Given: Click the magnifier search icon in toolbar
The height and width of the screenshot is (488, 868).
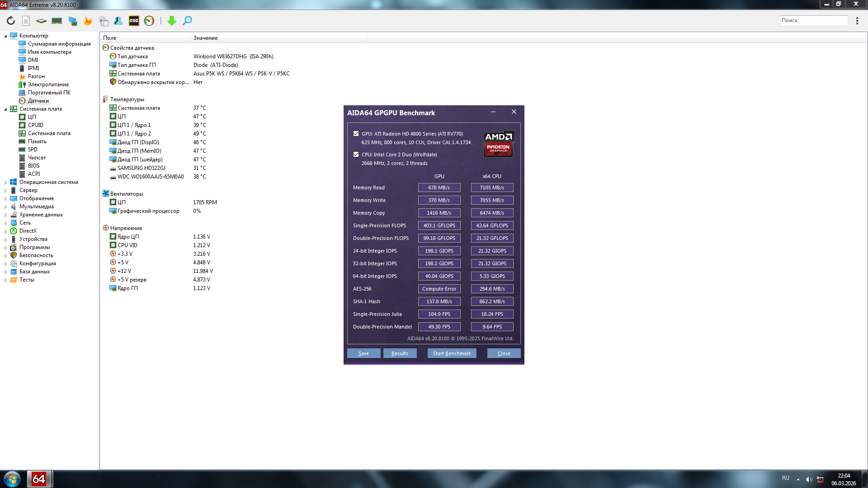Looking at the screenshot, I should tap(187, 21).
